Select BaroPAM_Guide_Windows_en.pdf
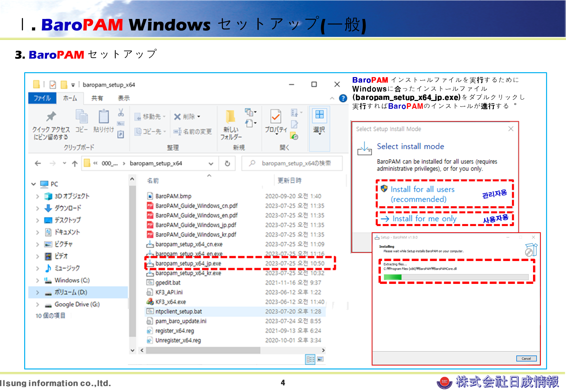This screenshot has width=566, height=392. pyautogui.click(x=192, y=215)
